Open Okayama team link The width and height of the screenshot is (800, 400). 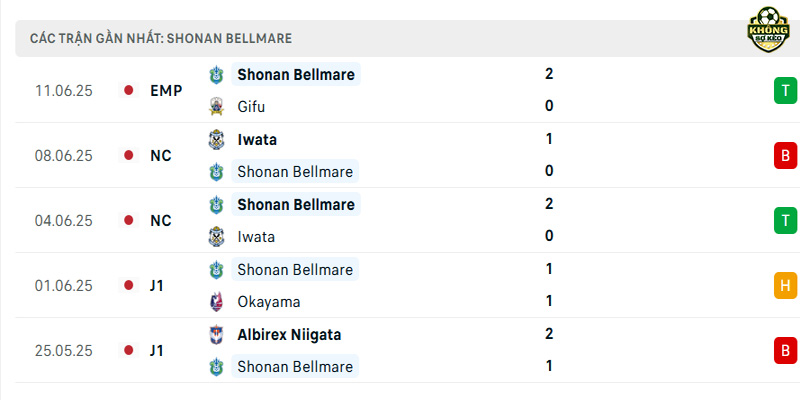coord(268,302)
